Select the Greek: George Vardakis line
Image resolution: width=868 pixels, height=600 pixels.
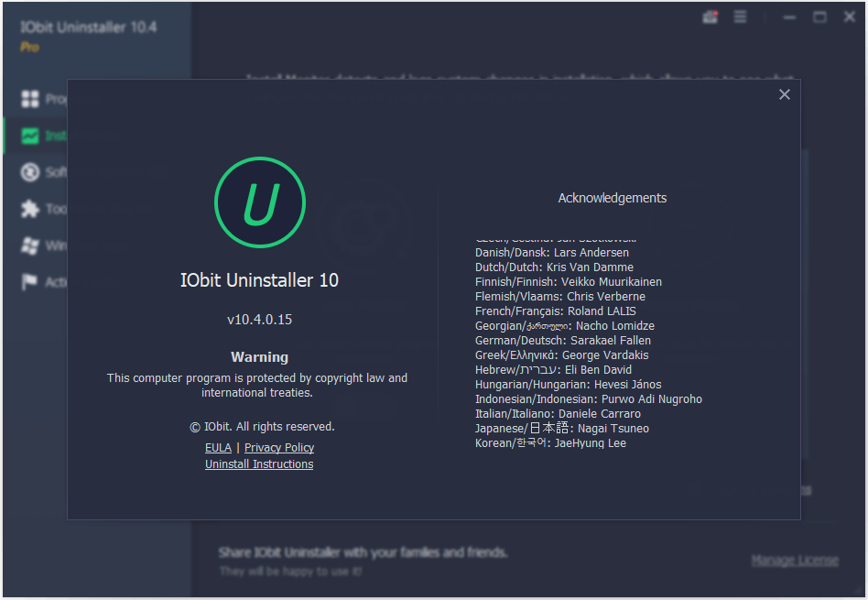coord(562,355)
